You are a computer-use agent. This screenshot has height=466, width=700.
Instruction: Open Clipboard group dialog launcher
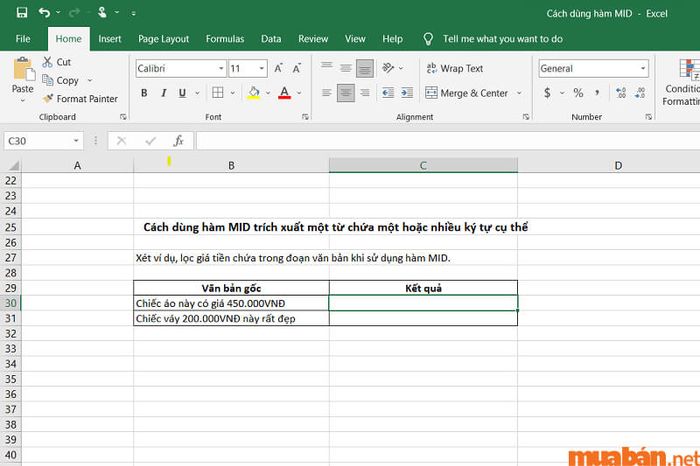pyautogui.click(x=123, y=116)
